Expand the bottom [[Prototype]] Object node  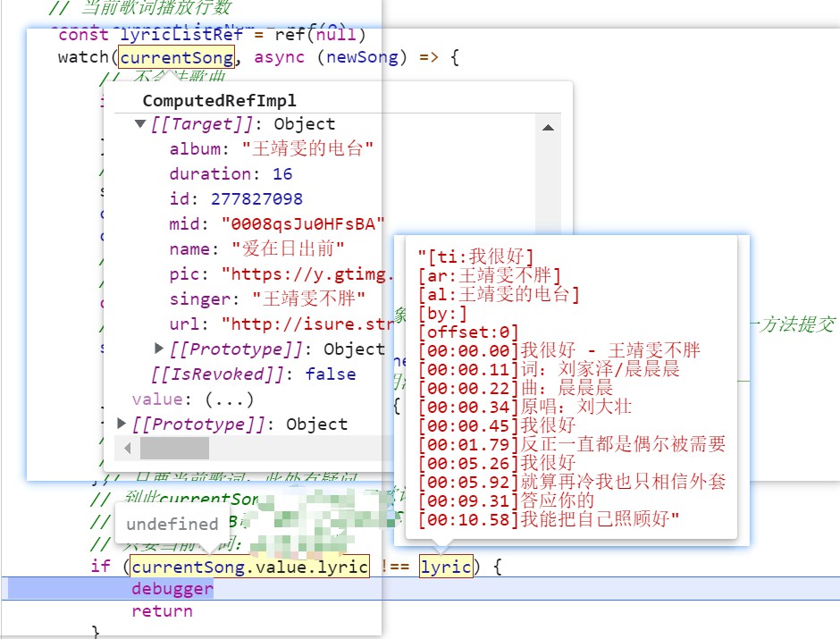point(122,424)
